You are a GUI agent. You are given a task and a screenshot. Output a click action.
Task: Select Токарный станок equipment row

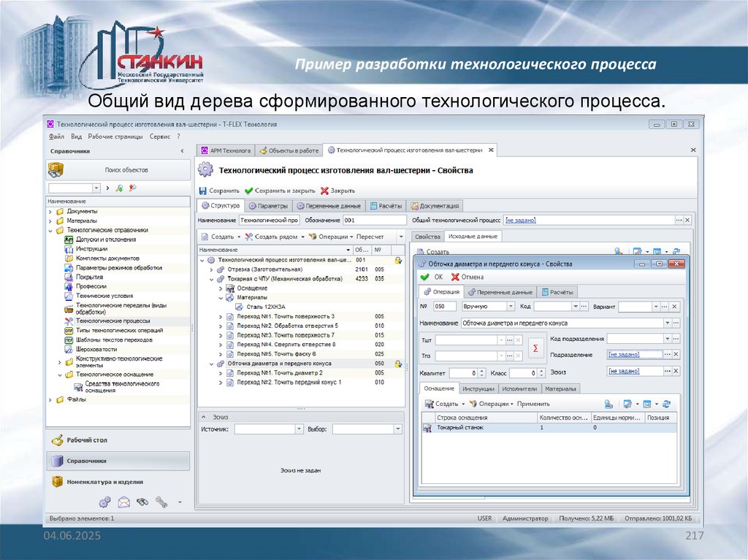pyautogui.click(x=549, y=428)
